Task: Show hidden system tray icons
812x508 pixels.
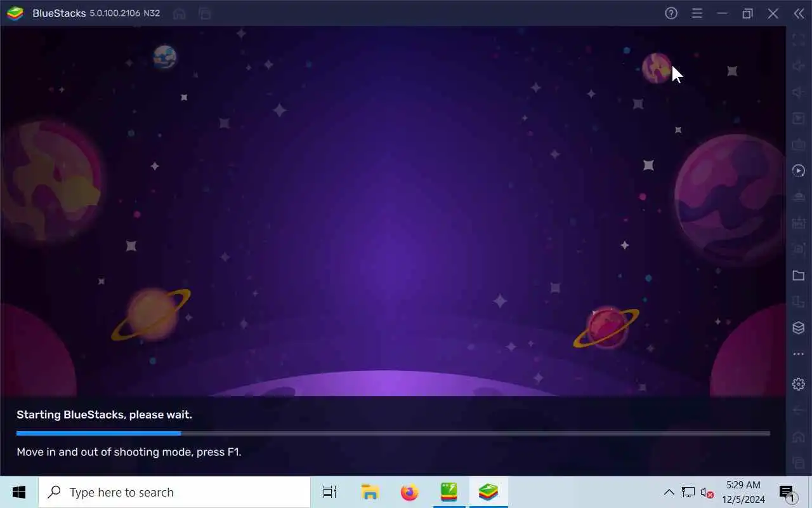Action: [x=669, y=492]
